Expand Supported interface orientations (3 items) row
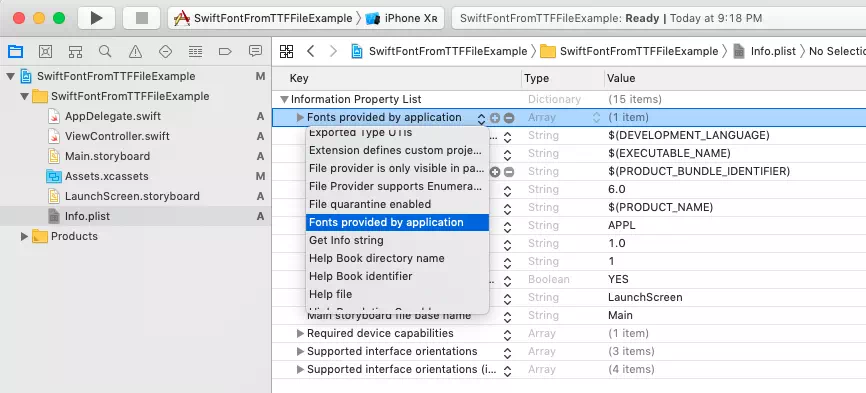 tap(300, 352)
